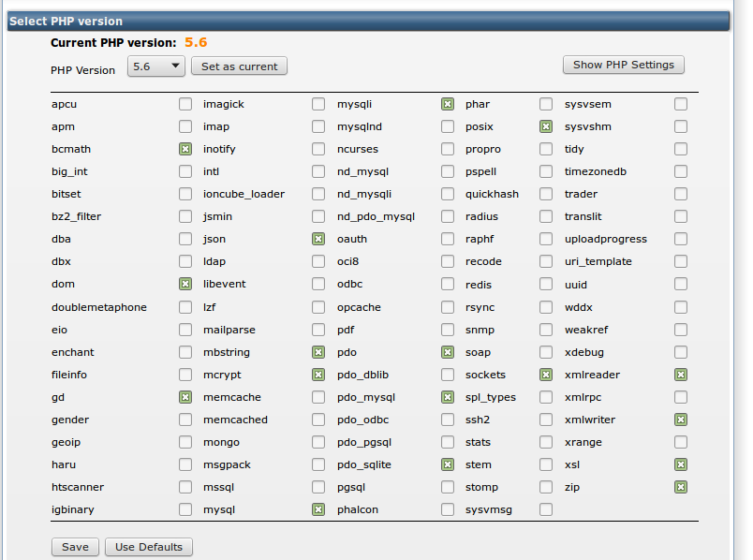Check the opcache extension box
Image resolution: width=753 pixels, height=560 pixels.
448,307
